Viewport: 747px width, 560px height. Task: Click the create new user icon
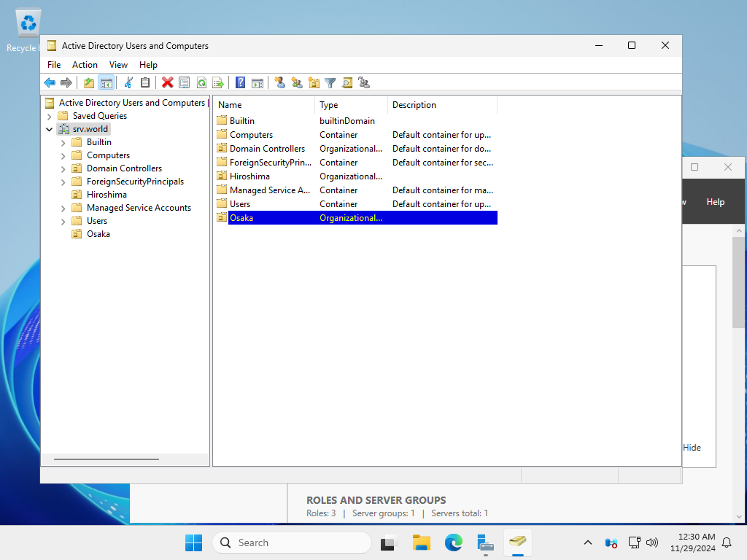coord(280,82)
